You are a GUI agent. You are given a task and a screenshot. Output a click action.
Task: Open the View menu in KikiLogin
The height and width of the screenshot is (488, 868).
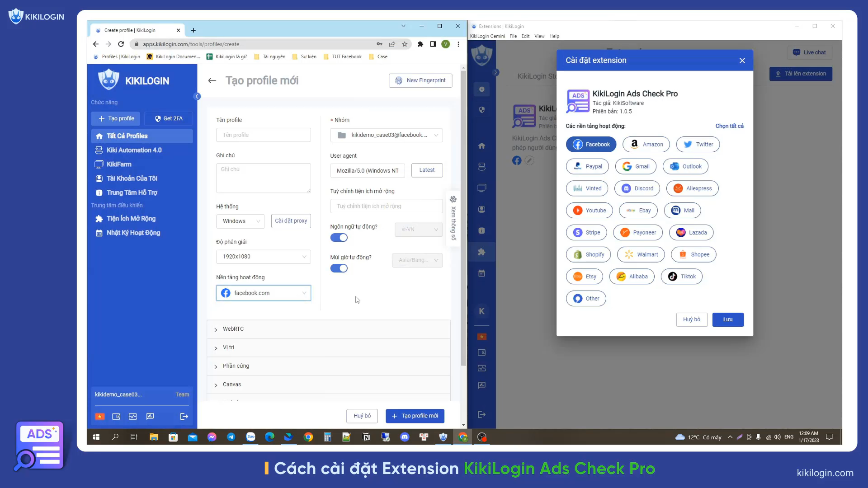539,36
